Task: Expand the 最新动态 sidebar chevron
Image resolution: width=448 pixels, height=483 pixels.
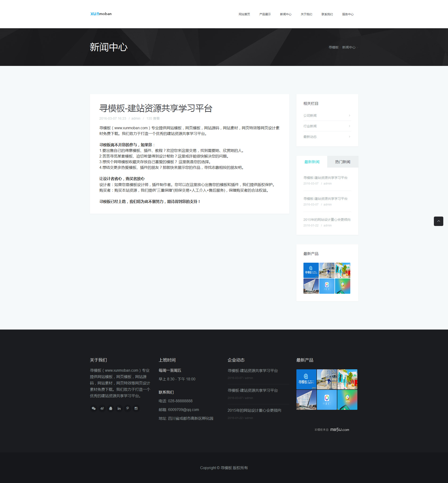Action: pos(349,137)
